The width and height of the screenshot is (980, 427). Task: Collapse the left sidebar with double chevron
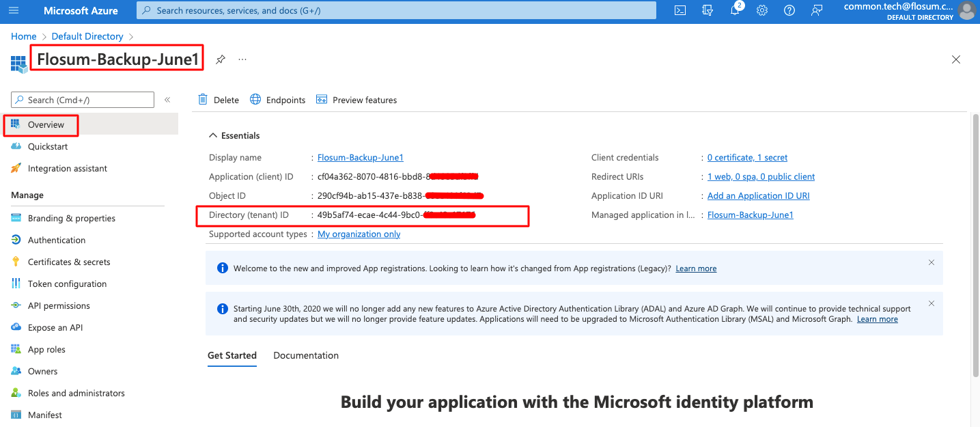167,100
